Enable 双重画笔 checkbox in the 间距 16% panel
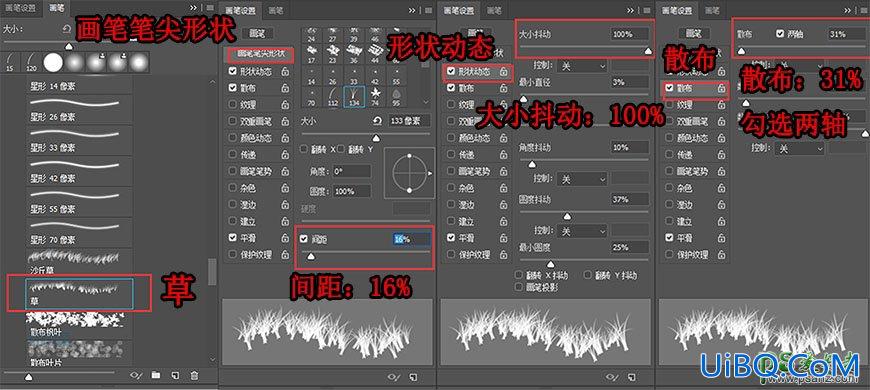Viewport: 870px width, 390px height. (232, 121)
